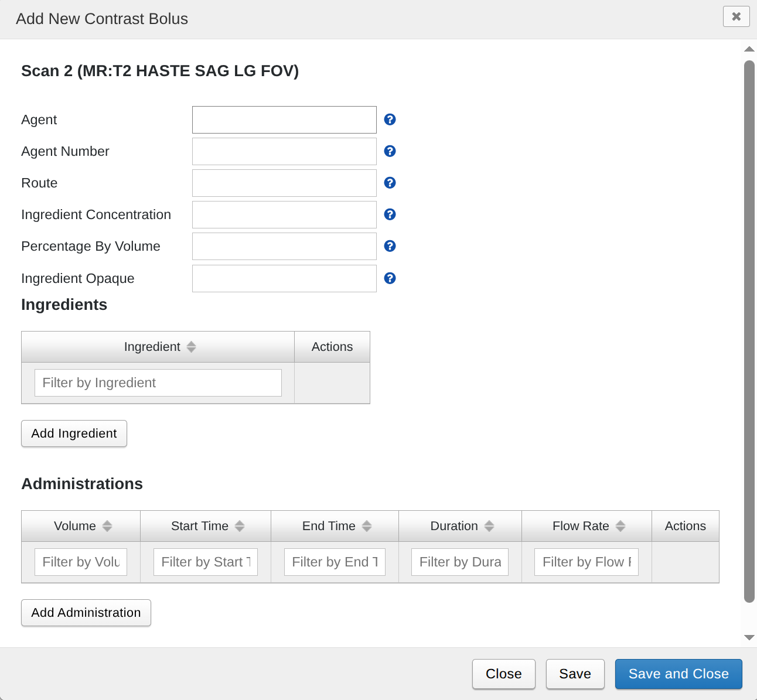Open Percentage By Volume help icon
This screenshot has width=757, height=700.
(x=390, y=246)
